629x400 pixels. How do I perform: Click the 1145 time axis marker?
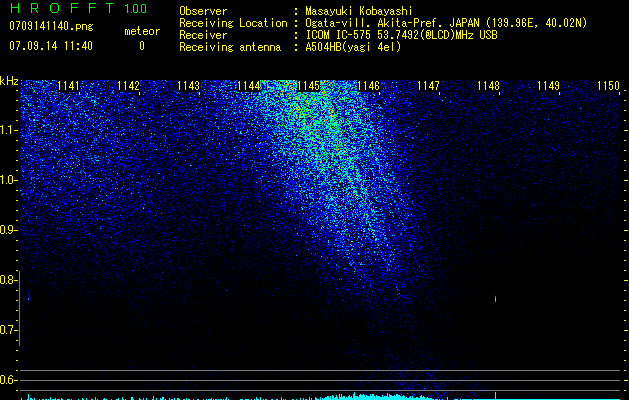tap(308, 86)
